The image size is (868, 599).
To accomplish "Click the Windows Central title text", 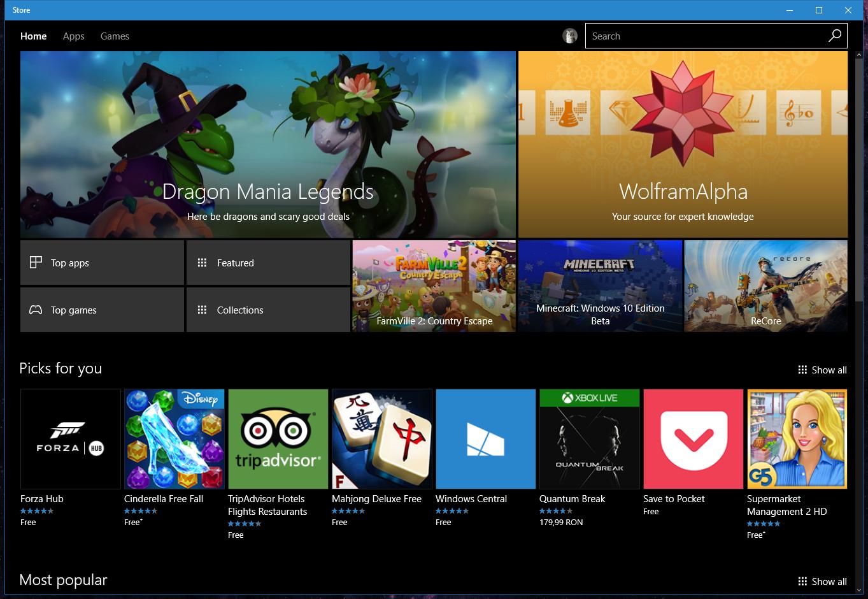I will point(471,499).
